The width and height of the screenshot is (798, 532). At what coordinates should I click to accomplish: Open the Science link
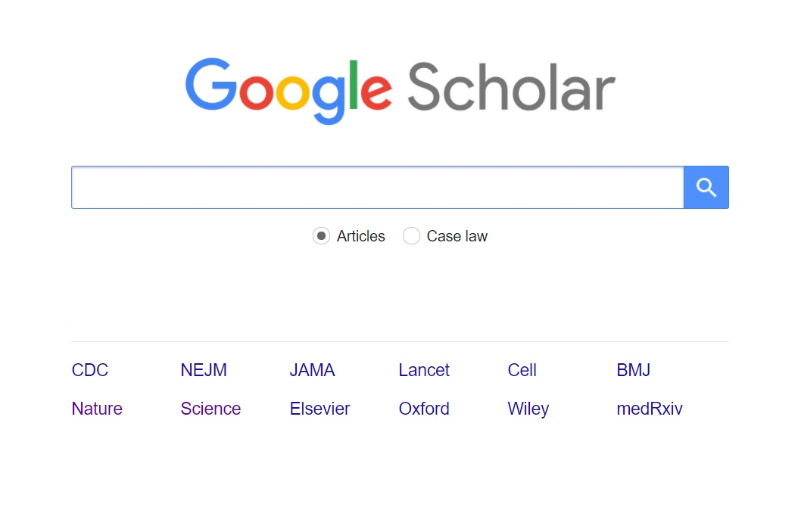tap(210, 409)
